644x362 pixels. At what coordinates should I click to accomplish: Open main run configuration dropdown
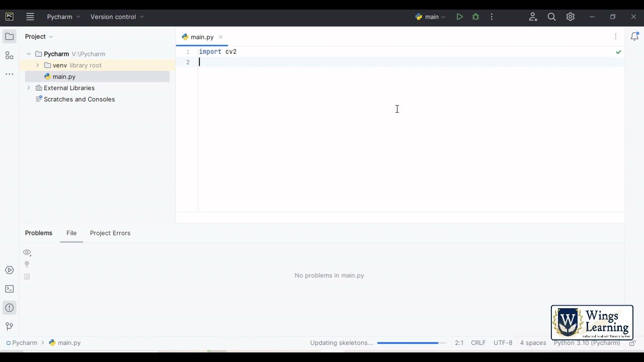coord(430,17)
